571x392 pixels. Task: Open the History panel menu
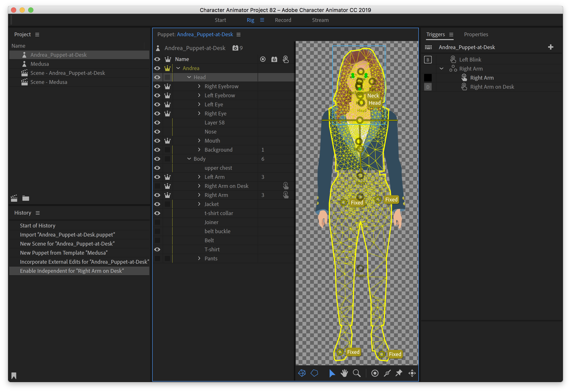[x=38, y=213]
